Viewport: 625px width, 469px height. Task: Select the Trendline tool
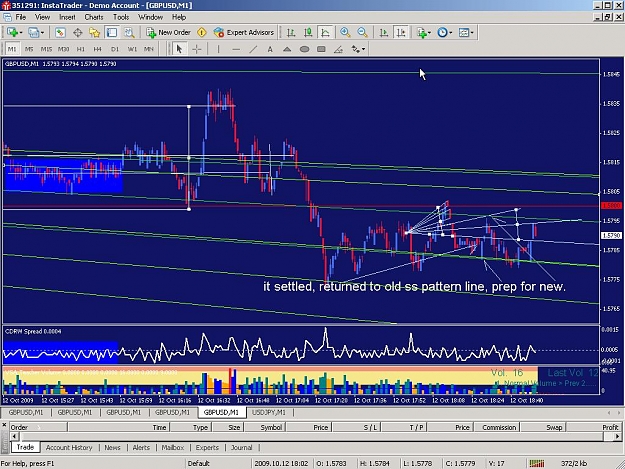coord(253,49)
